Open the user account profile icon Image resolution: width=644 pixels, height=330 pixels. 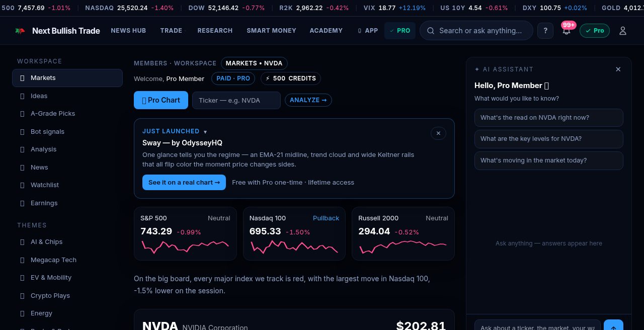(623, 31)
